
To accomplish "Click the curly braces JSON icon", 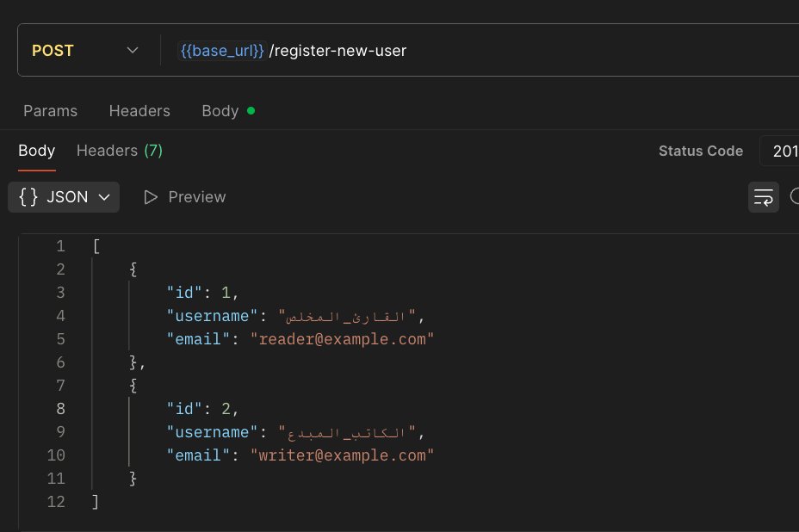I will (x=28, y=196).
